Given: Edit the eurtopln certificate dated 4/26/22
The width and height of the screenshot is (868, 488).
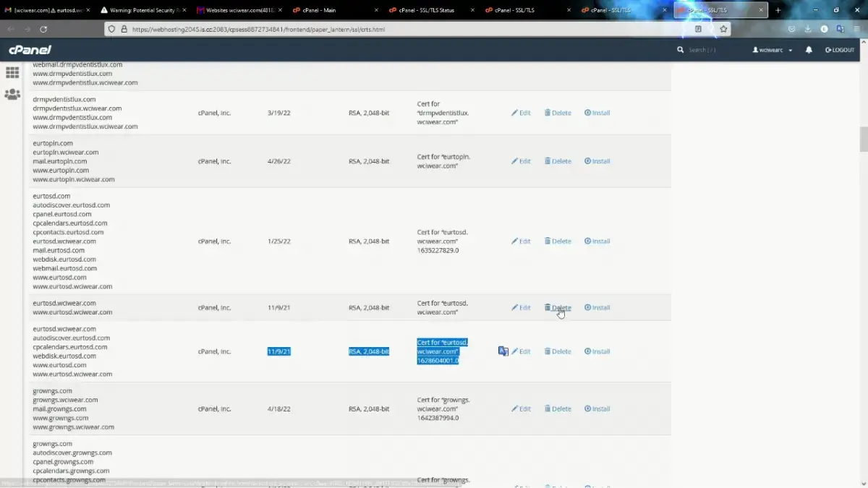Looking at the screenshot, I should click(x=521, y=161).
